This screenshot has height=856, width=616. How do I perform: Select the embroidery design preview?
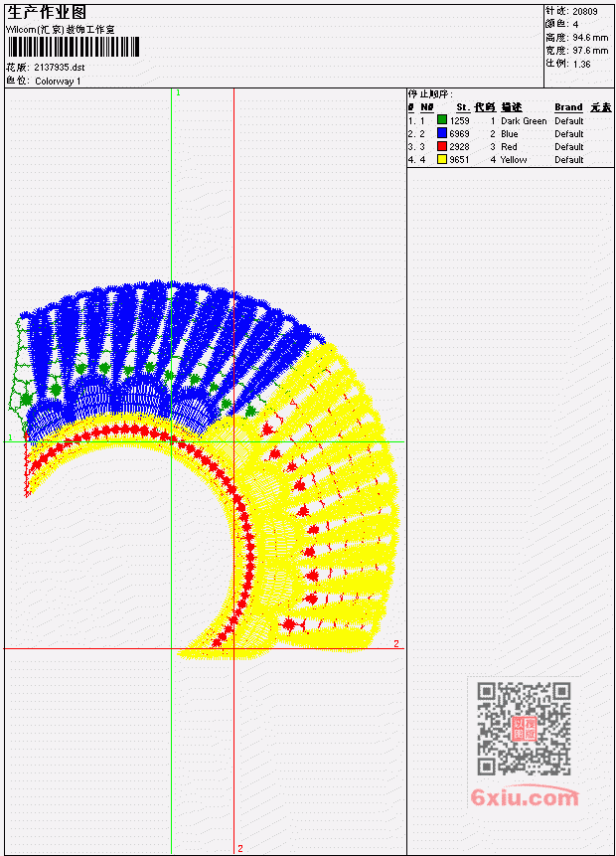pos(204,470)
